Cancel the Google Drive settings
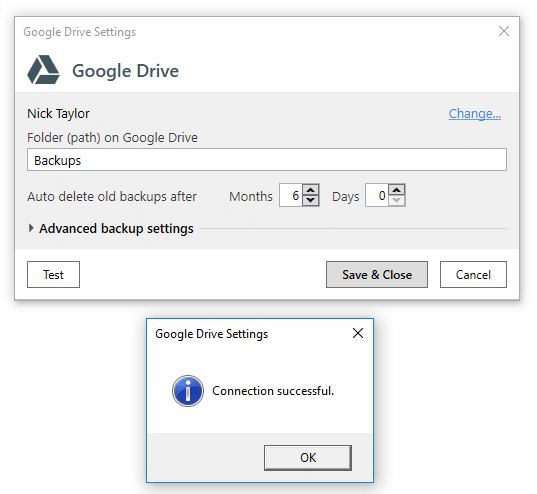Viewport: 537px width, 494px height. (x=473, y=274)
